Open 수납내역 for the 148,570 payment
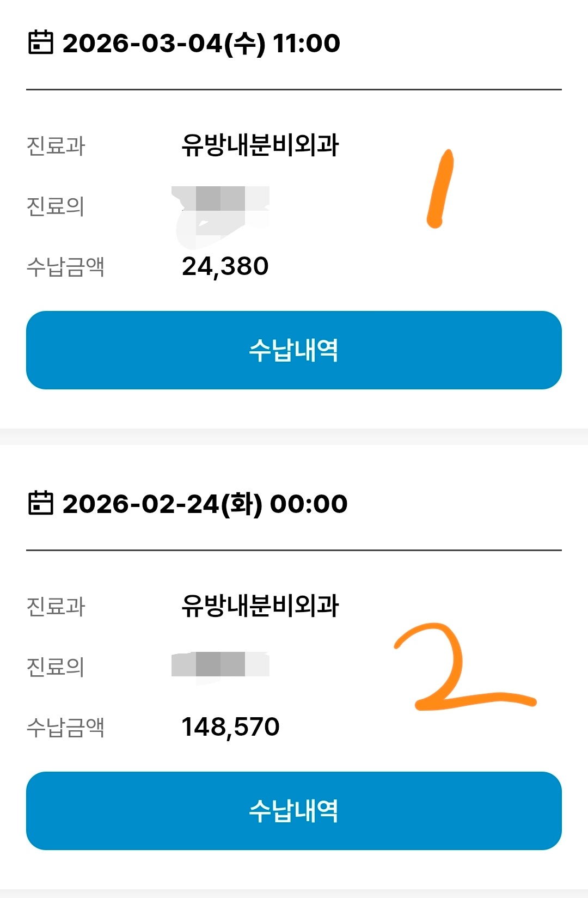This screenshot has width=588, height=898. coord(294,811)
